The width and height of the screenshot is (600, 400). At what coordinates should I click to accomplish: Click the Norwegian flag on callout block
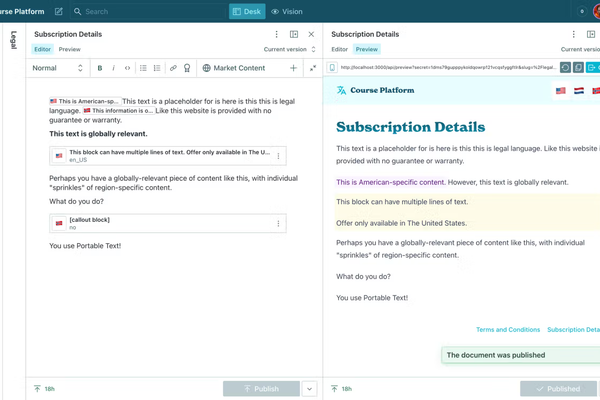click(59, 223)
